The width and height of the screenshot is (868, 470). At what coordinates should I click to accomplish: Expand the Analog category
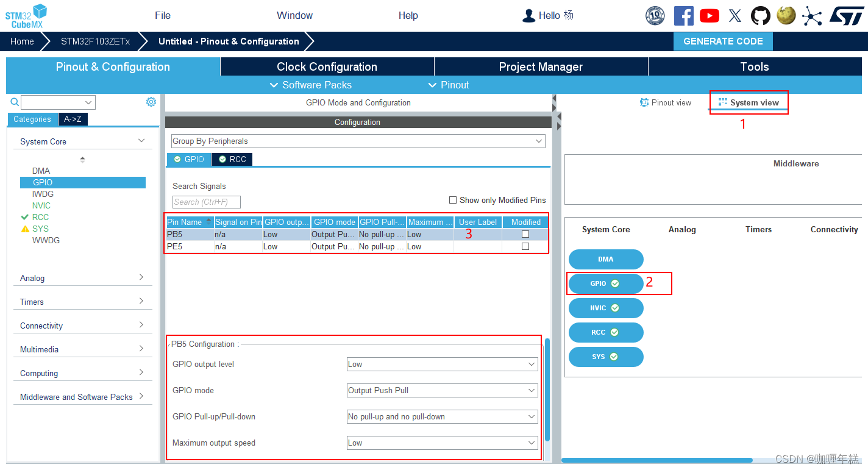[x=82, y=278]
